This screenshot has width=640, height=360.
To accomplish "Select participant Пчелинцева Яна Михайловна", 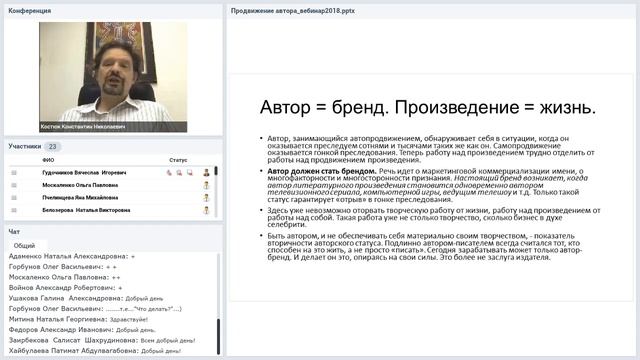I will point(80,198).
